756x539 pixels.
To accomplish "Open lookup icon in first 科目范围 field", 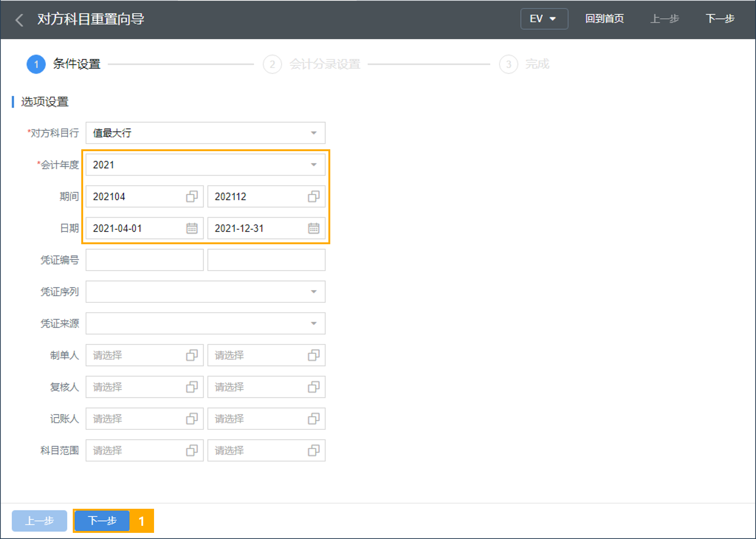I will pos(192,451).
